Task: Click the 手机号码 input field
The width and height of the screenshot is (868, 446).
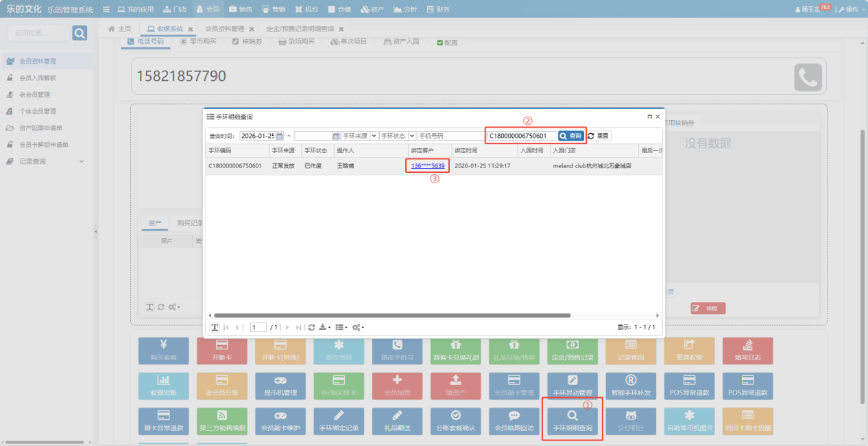Action: tap(450, 136)
